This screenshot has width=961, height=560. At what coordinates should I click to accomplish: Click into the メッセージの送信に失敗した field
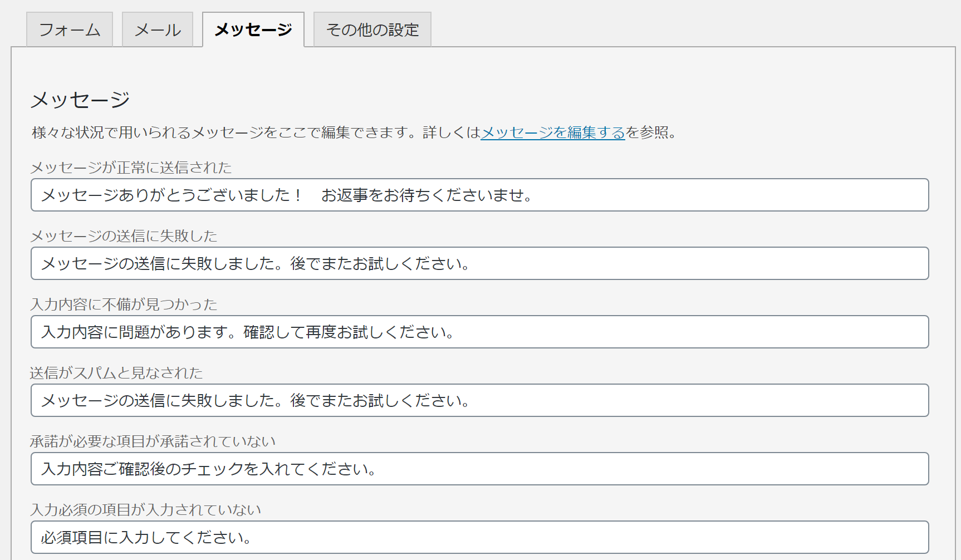[480, 263]
